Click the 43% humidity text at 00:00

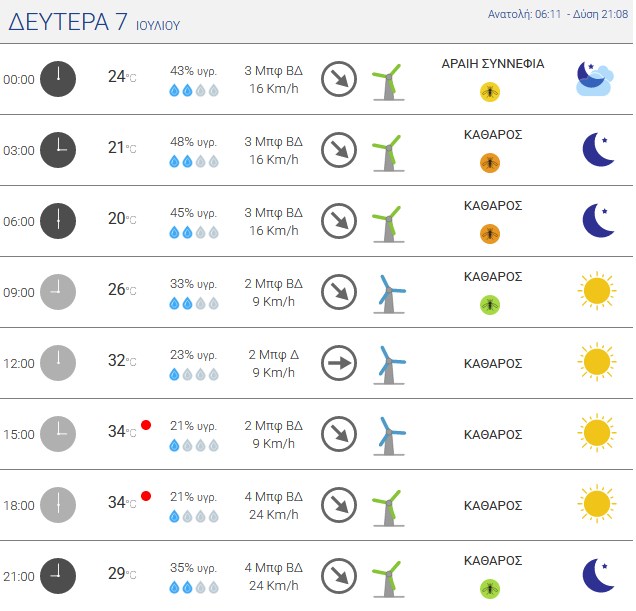point(193,71)
